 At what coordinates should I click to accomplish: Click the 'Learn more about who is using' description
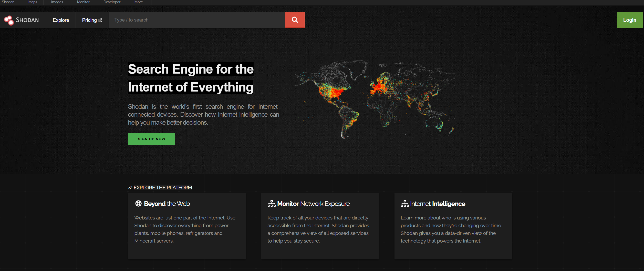click(x=451, y=229)
